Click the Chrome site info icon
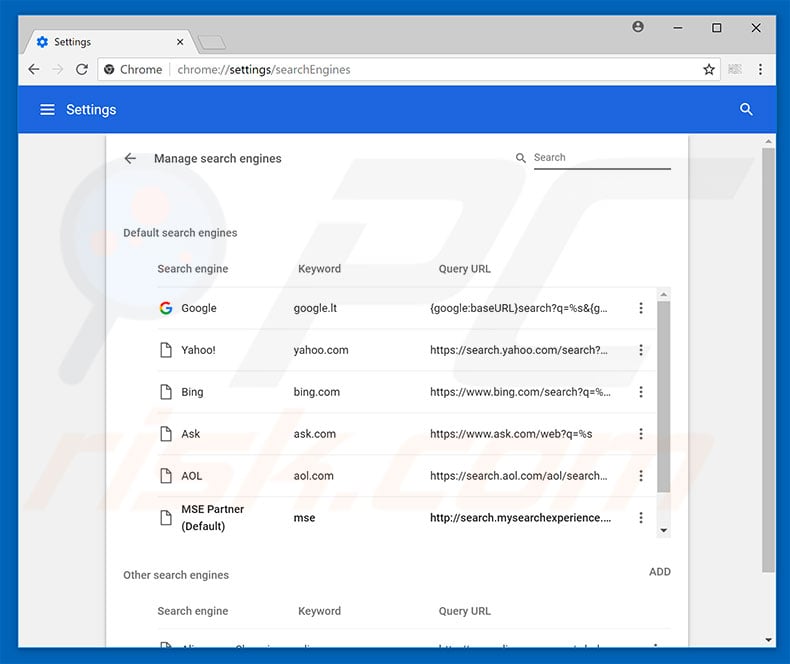The width and height of the screenshot is (790, 664). (x=109, y=70)
